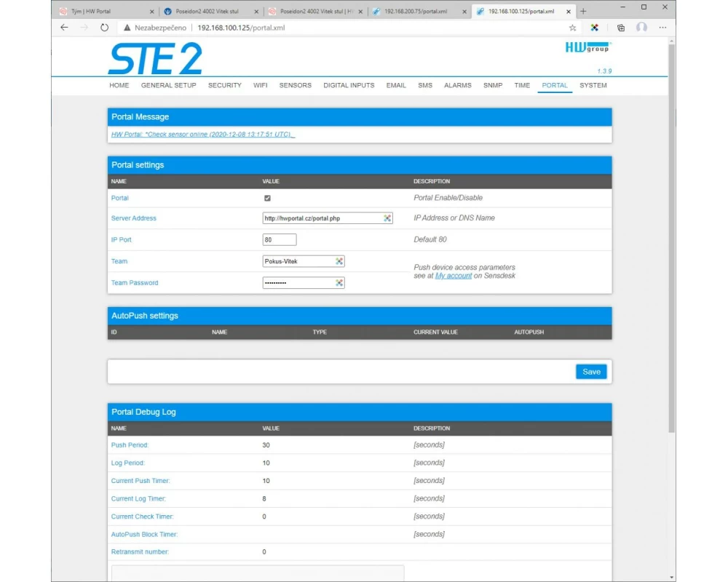This screenshot has width=728, height=582.
Task: Go to the SNMP tab
Action: pos(493,85)
